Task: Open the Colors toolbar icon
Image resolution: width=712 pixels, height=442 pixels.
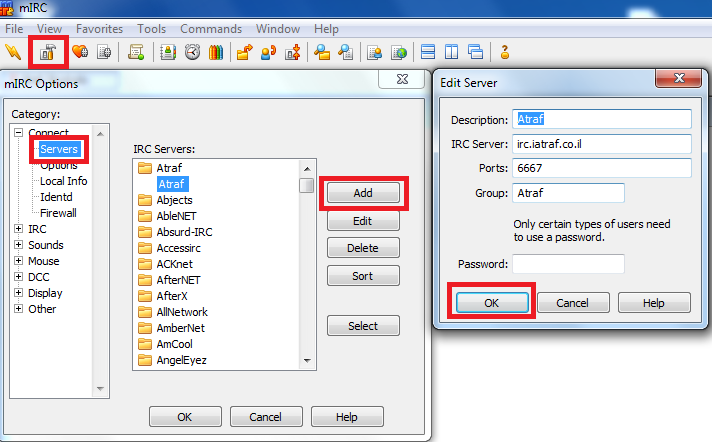Action: point(216,52)
